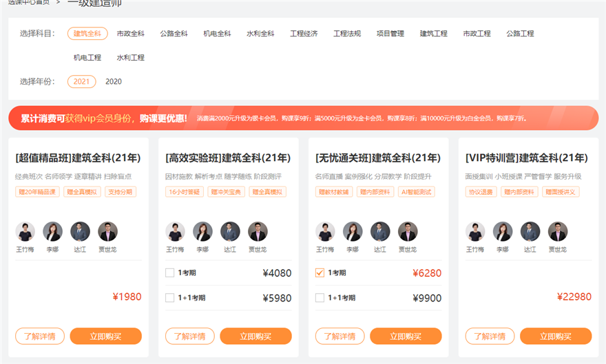Uncheck 1考期 option in 无忧通关班 card
The width and height of the screenshot is (606, 364).
320,273
